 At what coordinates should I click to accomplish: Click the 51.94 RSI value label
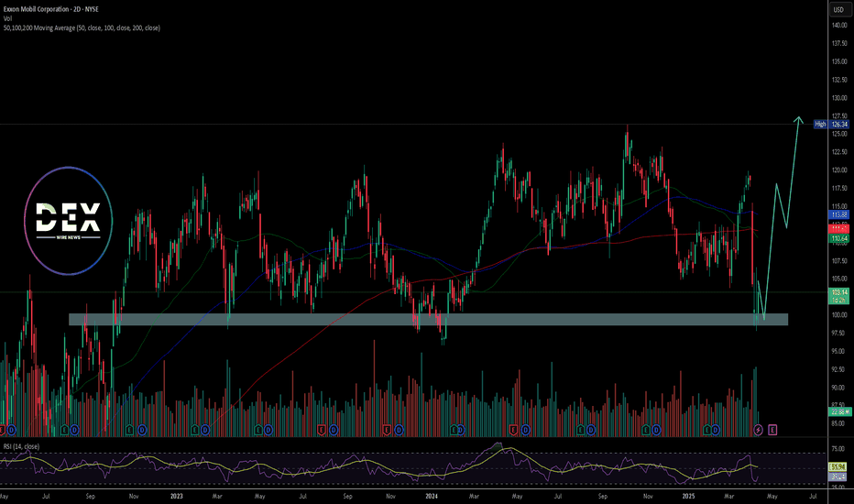[838, 467]
